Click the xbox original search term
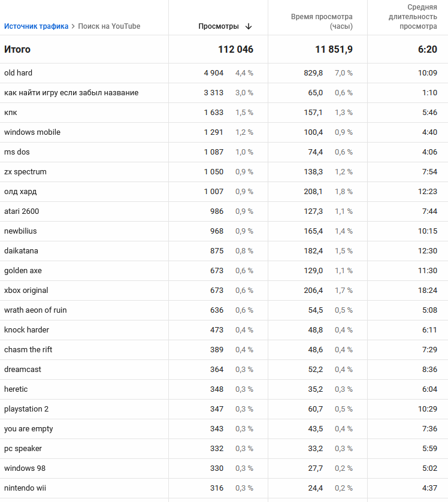 point(26,291)
